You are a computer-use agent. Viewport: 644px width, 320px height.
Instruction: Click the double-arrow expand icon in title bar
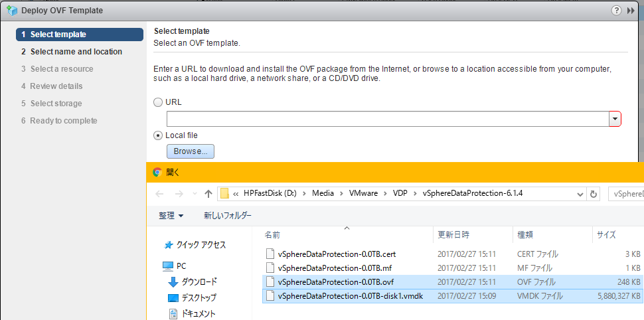pyautogui.click(x=631, y=11)
